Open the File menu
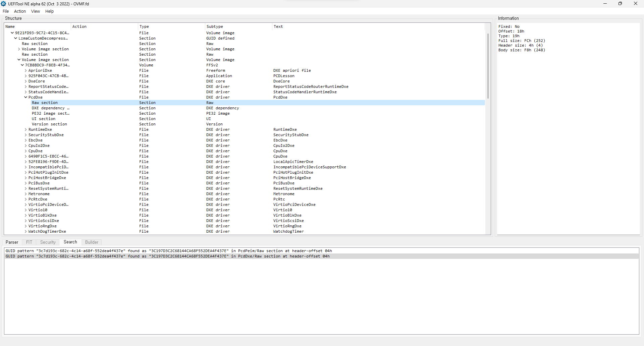Viewport: 644px width, 346px height. point(6,11)
